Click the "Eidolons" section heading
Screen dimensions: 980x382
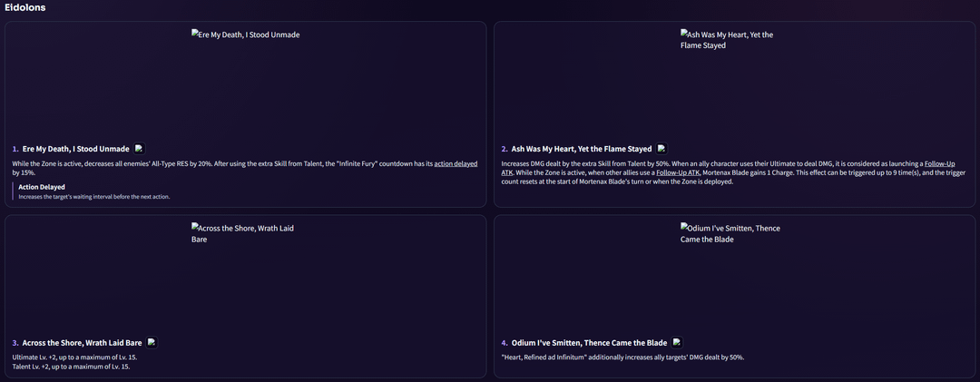[x=25, y=8]
